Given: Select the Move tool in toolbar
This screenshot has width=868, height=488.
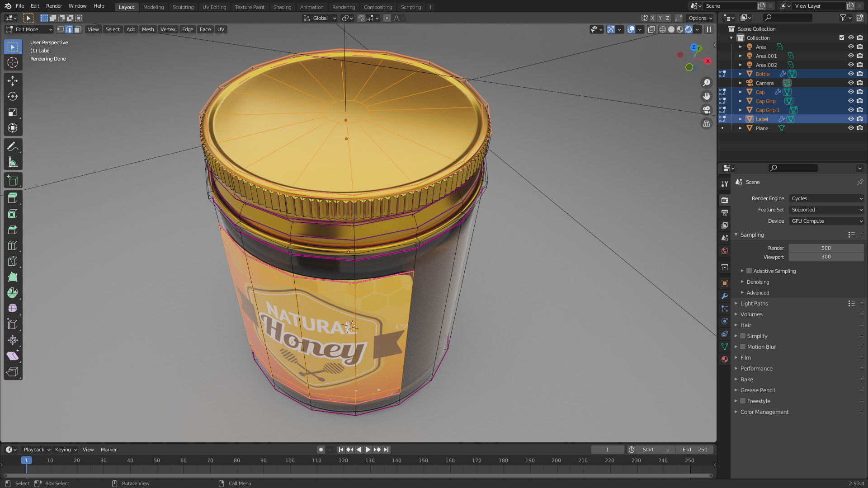Looking at the screenshot, I should pos(13,81).
